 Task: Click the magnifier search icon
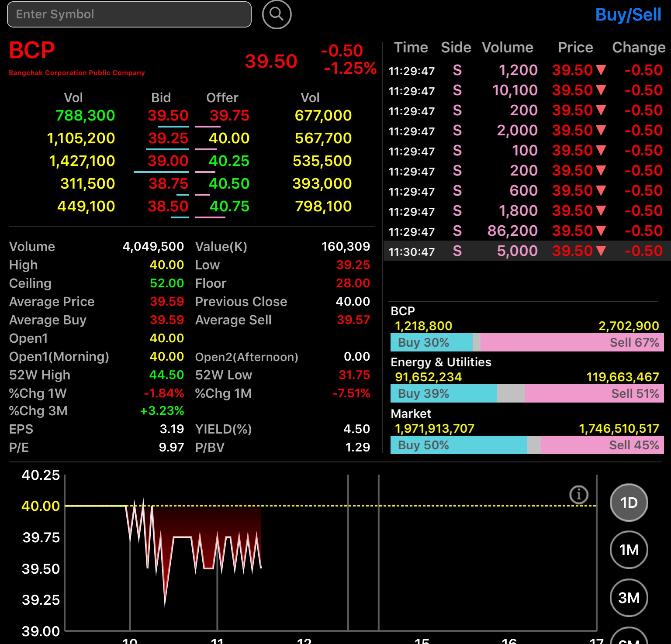pos(277,14)
